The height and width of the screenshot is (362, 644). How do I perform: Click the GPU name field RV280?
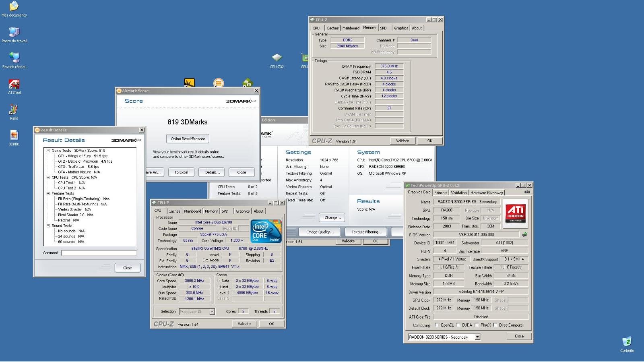coord(446,210)
